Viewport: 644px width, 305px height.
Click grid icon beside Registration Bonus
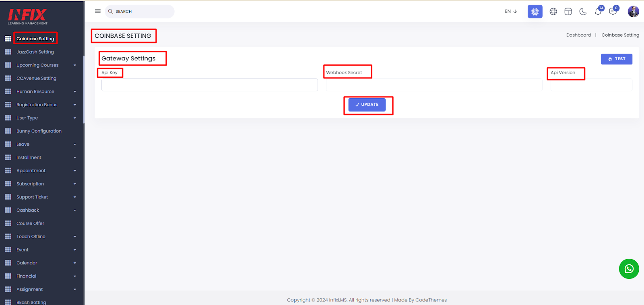pos(8,105)
